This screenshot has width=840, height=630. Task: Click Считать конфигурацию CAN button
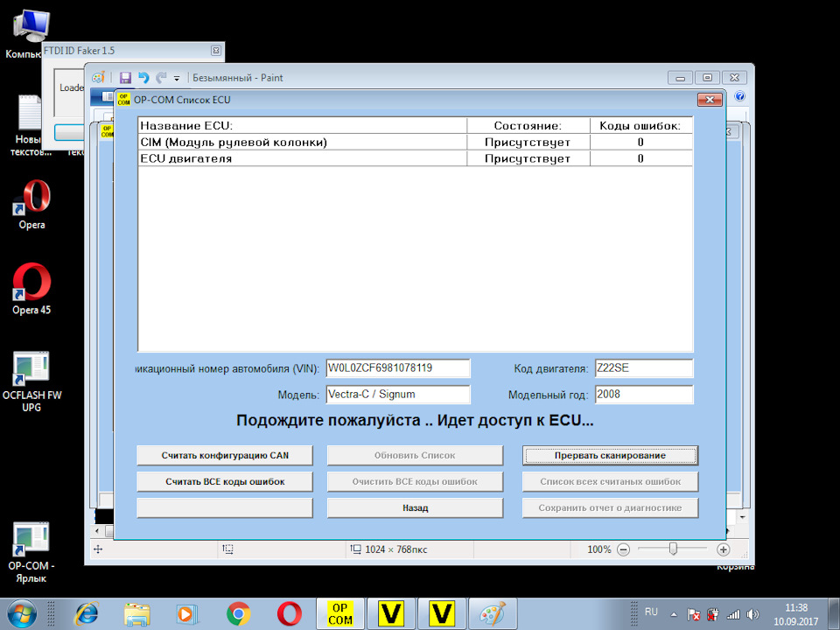click(x=225, y=455)
